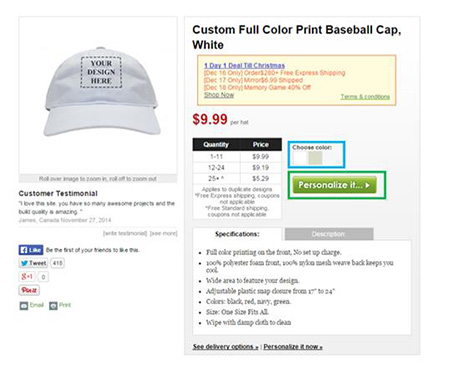Share via the Tweet button
The height and width of the screenshot is (385, 450).
[x=33, y=263]
